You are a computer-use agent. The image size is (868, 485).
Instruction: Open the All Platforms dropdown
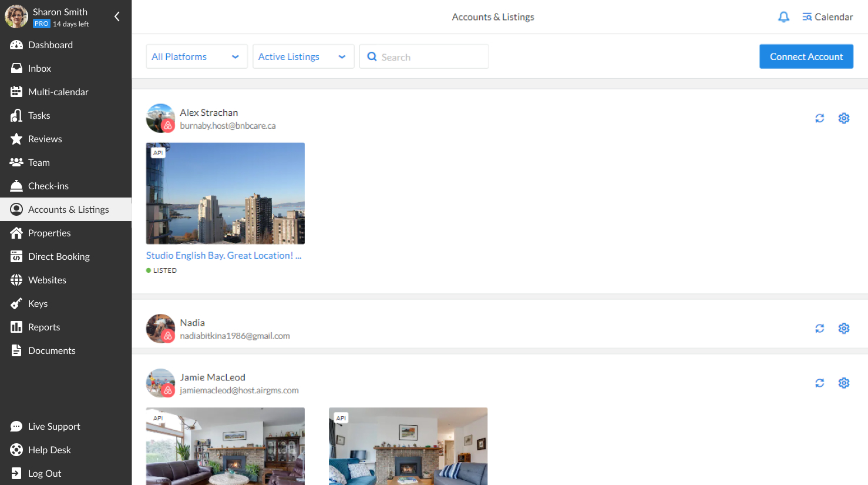197,56
